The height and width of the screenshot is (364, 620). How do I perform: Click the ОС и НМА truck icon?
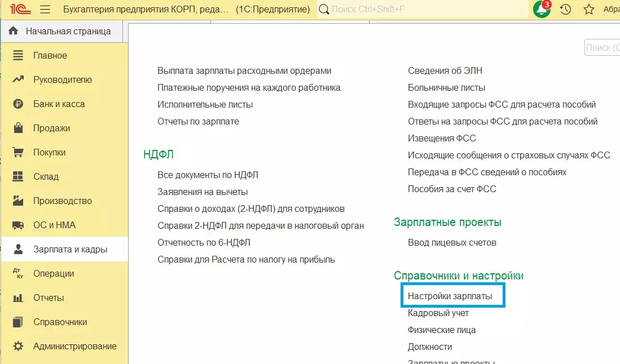18,225
